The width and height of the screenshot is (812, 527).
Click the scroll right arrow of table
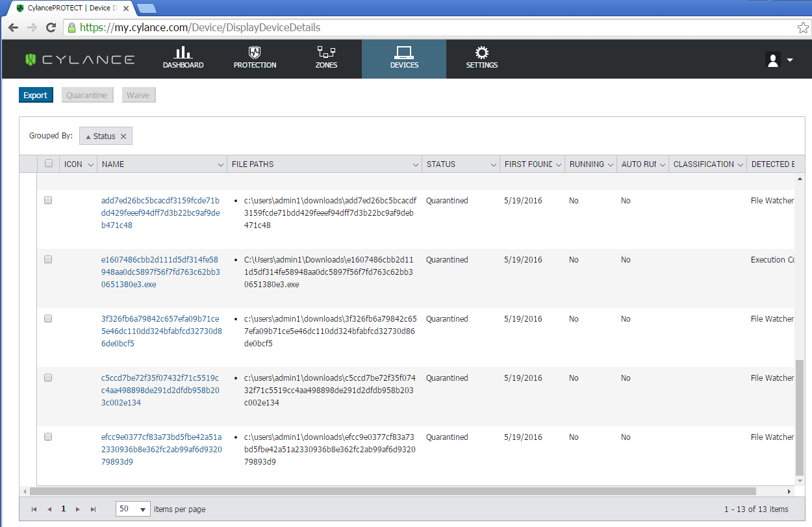790,491
